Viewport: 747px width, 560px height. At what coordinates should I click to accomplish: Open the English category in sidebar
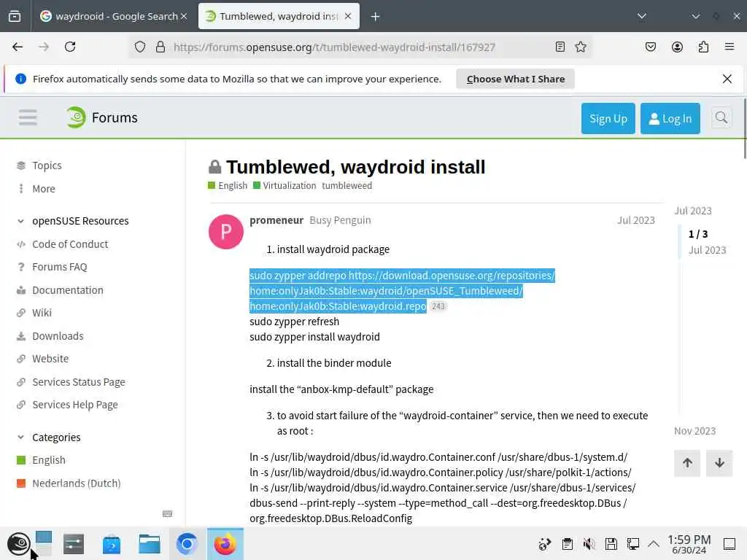[49, 460]
